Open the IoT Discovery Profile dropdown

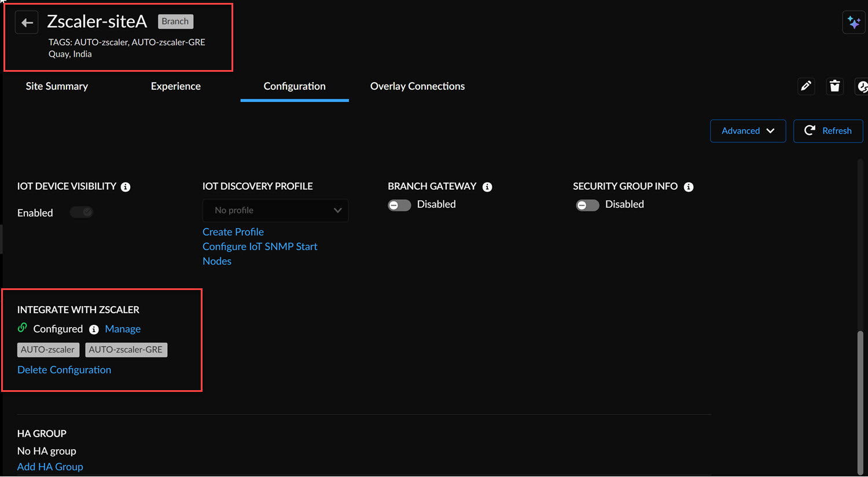pos(275,211)
